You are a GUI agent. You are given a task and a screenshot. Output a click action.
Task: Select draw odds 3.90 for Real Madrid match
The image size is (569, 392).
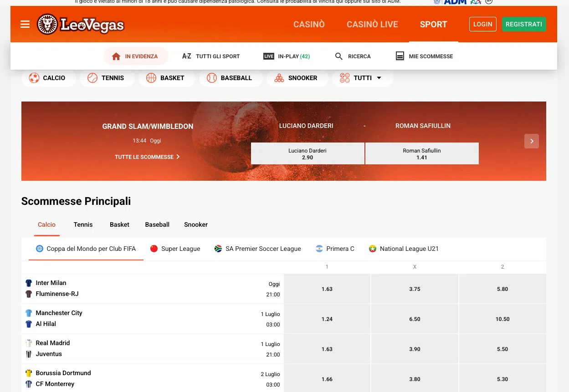[415, 349]
